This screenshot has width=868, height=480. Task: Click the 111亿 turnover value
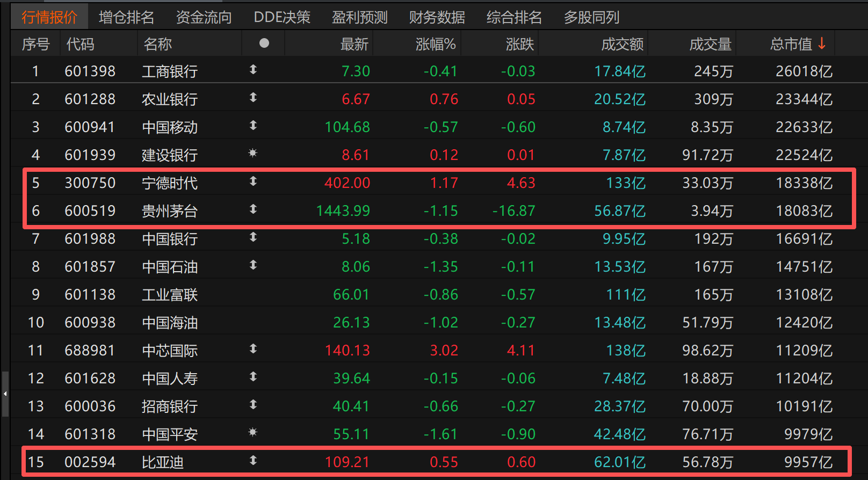pos(626,294)
